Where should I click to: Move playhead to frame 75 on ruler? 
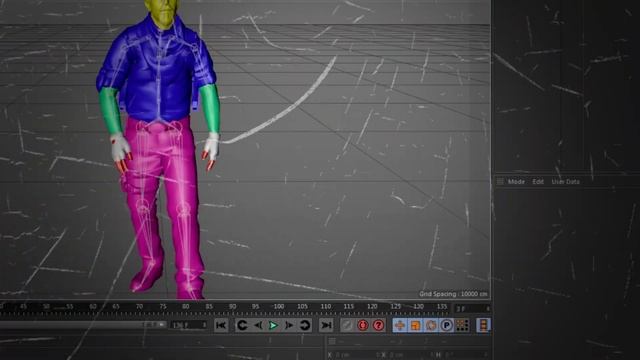[163, 307]
